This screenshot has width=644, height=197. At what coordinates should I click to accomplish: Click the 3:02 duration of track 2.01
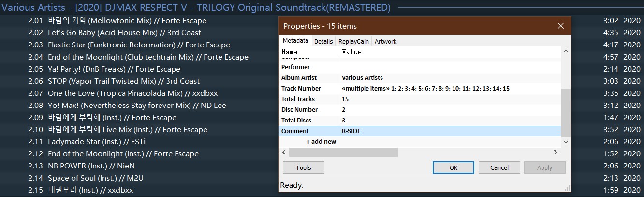coord(611,21)
